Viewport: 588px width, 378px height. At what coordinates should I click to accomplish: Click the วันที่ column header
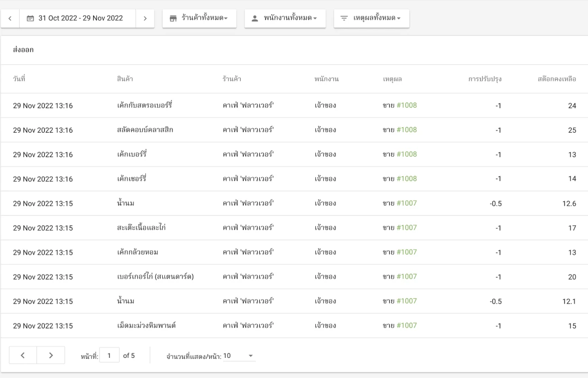point(19,79)
